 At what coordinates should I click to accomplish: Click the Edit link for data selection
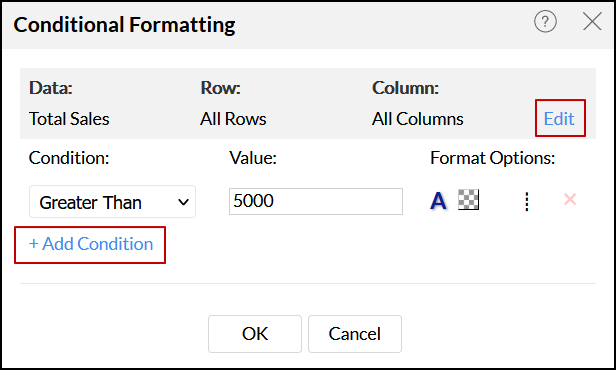pyautogui.click(x=559, y=119)
